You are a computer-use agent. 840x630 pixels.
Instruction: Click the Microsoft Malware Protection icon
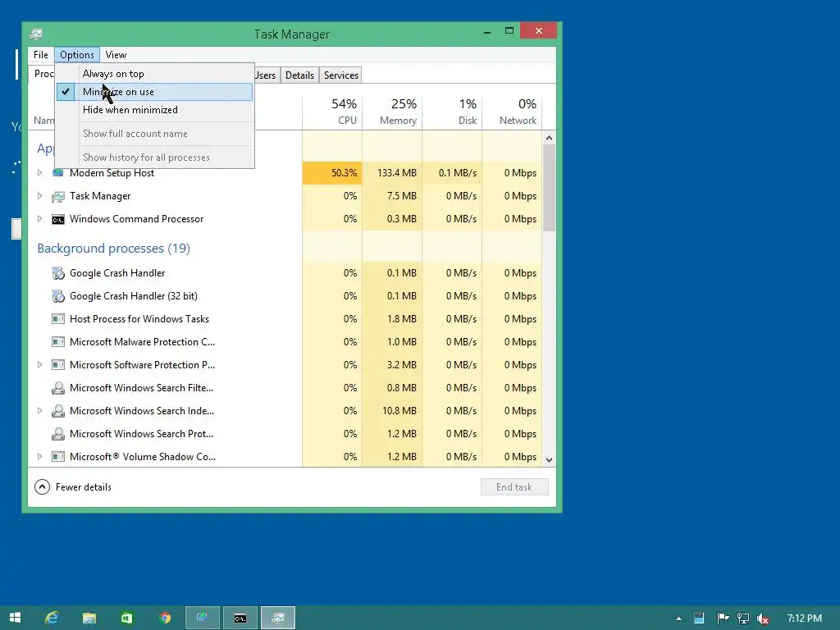click(x=58, y=342)
